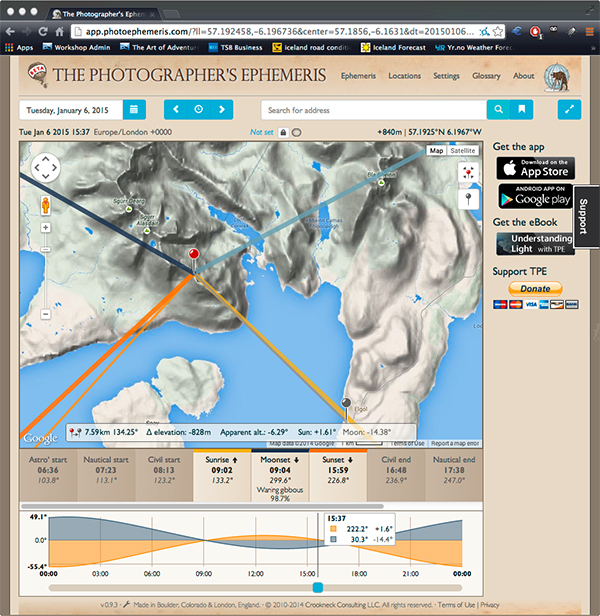Click the time-of-day slider handle

[x=317, y=588]
